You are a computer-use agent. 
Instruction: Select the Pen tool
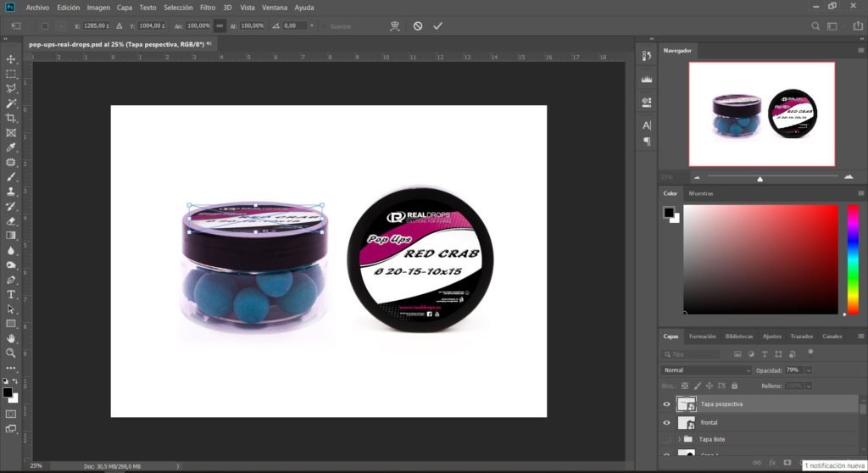[x=10, y=280]
